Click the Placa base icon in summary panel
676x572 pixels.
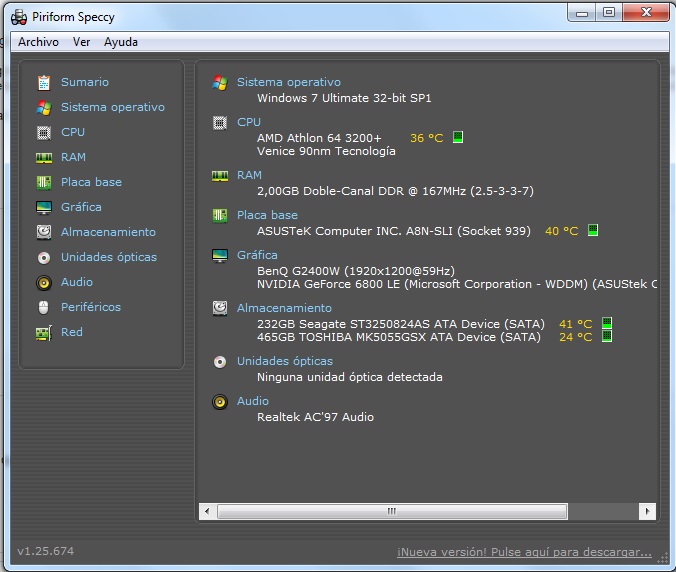click(220, 216)
